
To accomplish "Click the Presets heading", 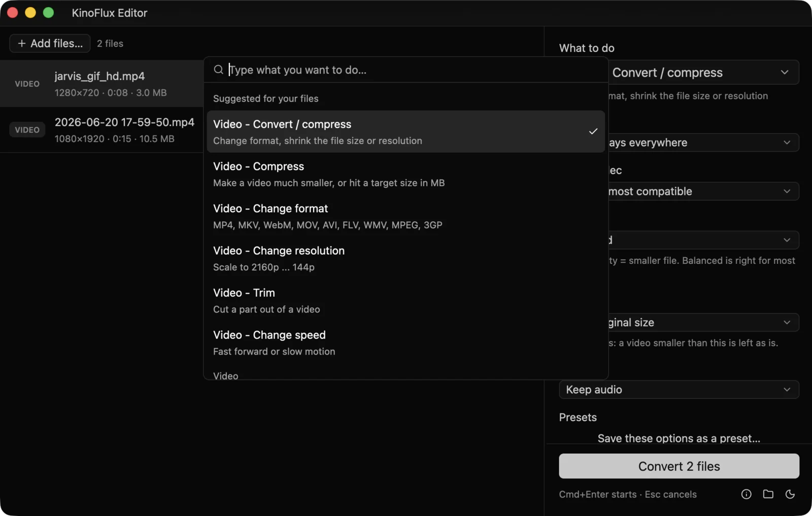I will (578, 417).
